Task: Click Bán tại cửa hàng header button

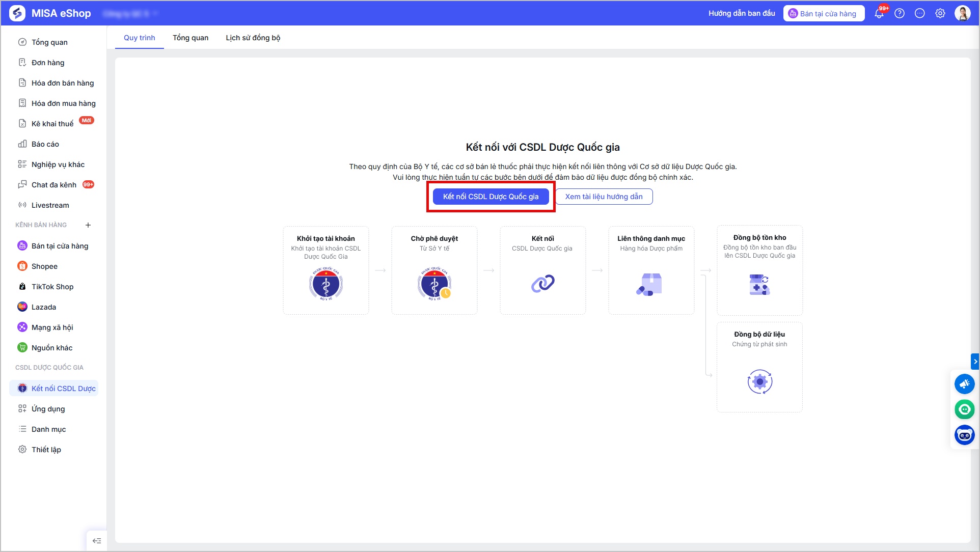Action: pos(824,14)
